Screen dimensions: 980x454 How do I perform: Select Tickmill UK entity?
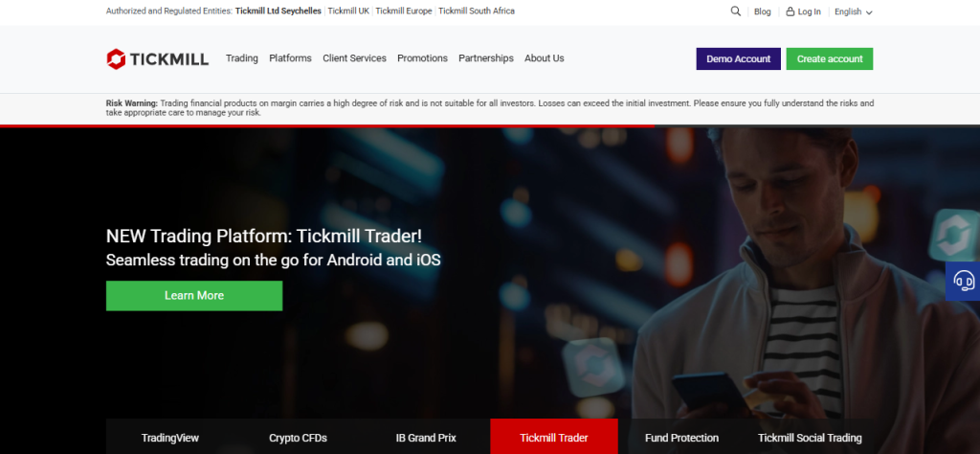(348, 11)
